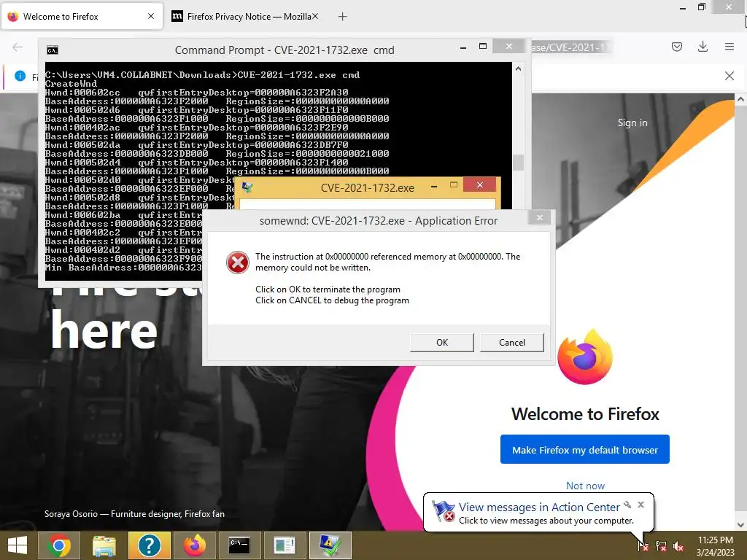Open a new Firefox tab
Viewport: 747px width, 560px height.
342,17
